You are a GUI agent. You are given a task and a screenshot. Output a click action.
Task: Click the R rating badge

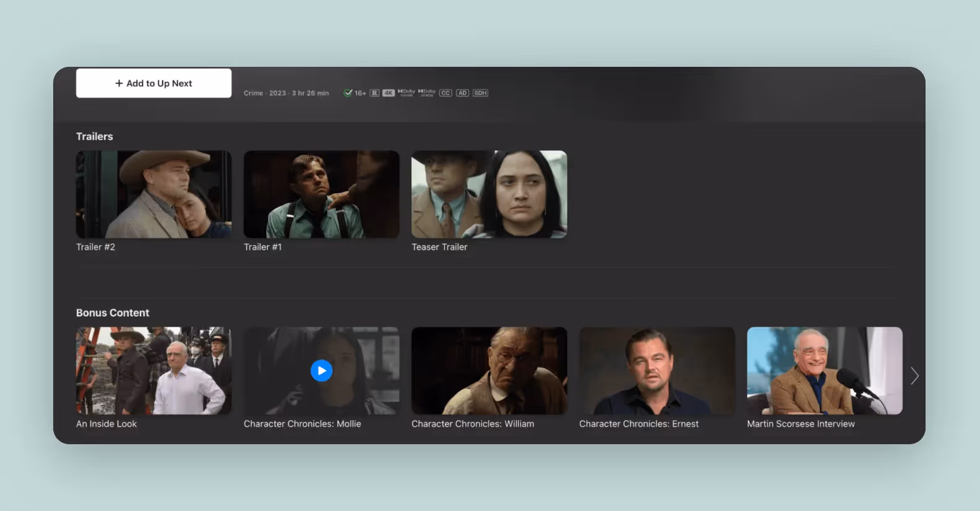(374, 93)
